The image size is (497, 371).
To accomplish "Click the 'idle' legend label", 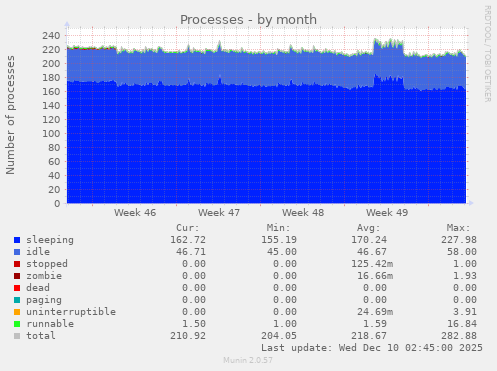I will click(x=38, y=252).
